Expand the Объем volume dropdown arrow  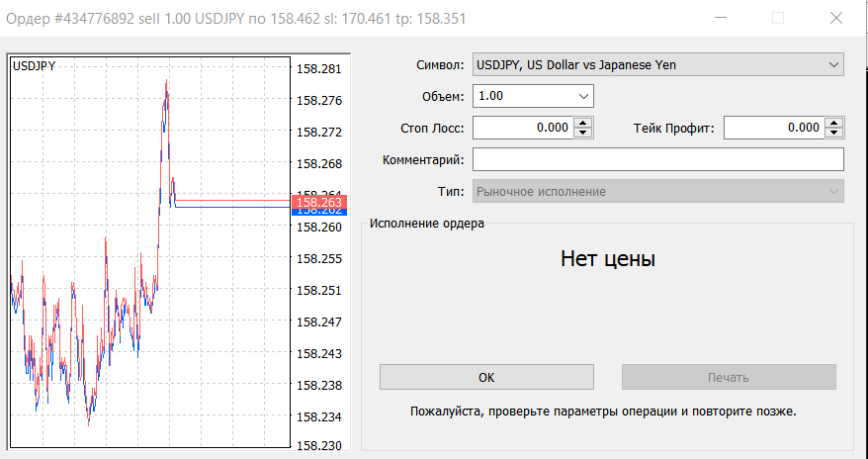[583, 96]
